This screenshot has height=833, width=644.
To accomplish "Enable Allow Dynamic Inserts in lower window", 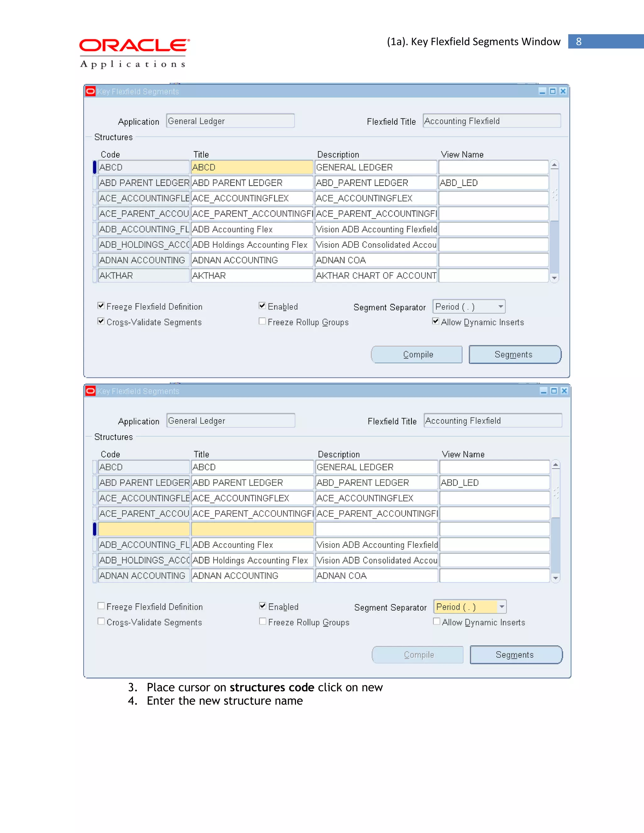I will (x=436, y=621).
